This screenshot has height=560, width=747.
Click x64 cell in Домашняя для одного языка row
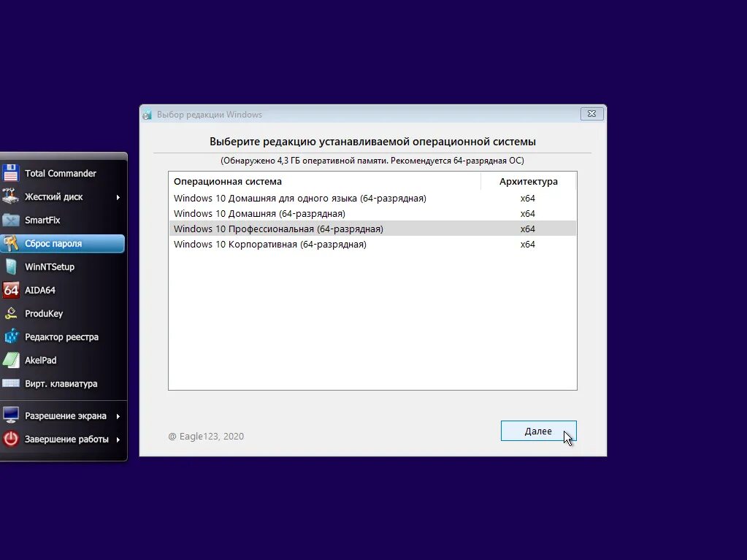[x=528, y=199]
